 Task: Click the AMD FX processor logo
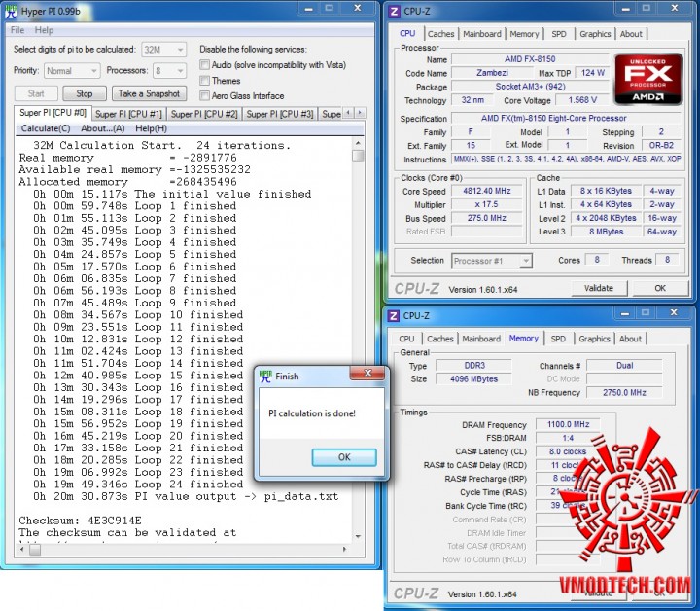click(x=648, y=79)
